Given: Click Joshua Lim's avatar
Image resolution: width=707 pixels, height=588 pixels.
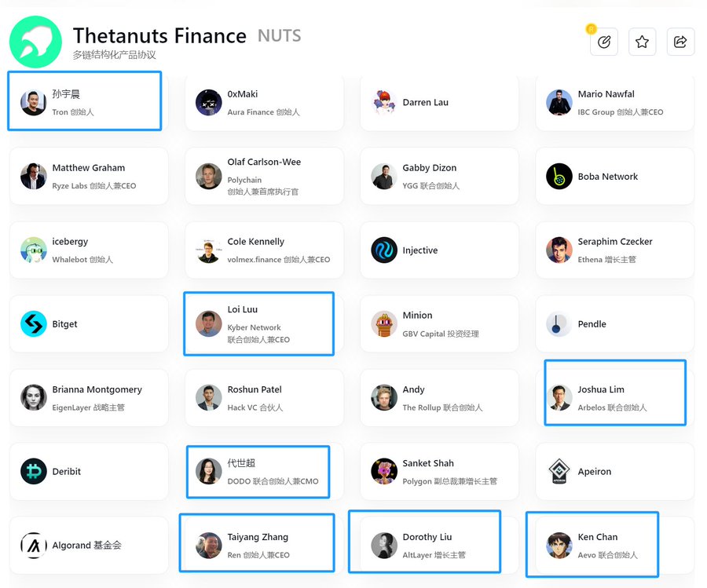Looking at the screenshot, I should coord(559,398).
